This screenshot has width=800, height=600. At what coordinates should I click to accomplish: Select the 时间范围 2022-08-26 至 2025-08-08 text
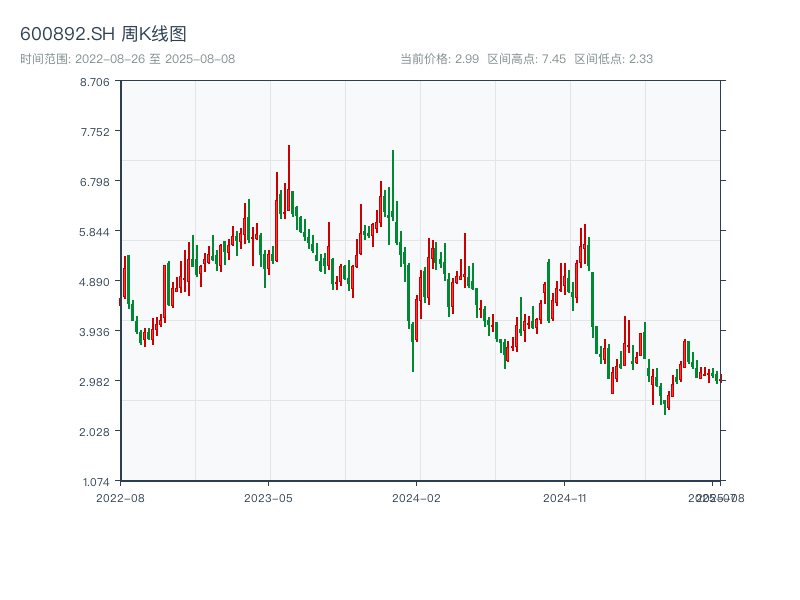128,59
